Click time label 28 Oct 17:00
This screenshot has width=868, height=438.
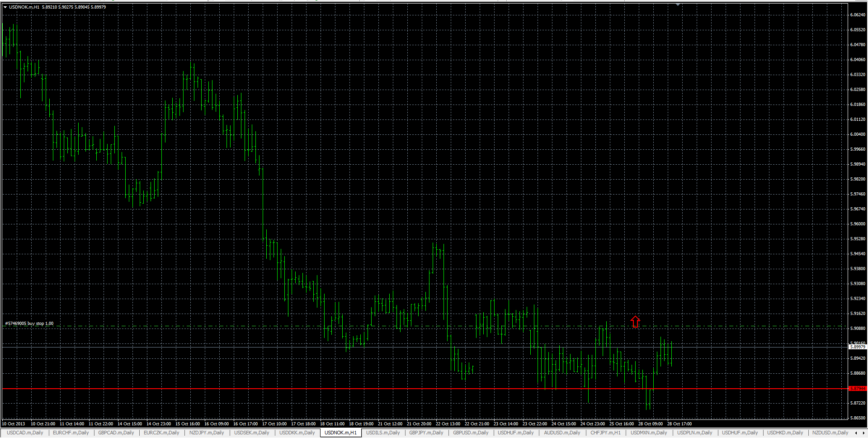click(x=679, y=424)
